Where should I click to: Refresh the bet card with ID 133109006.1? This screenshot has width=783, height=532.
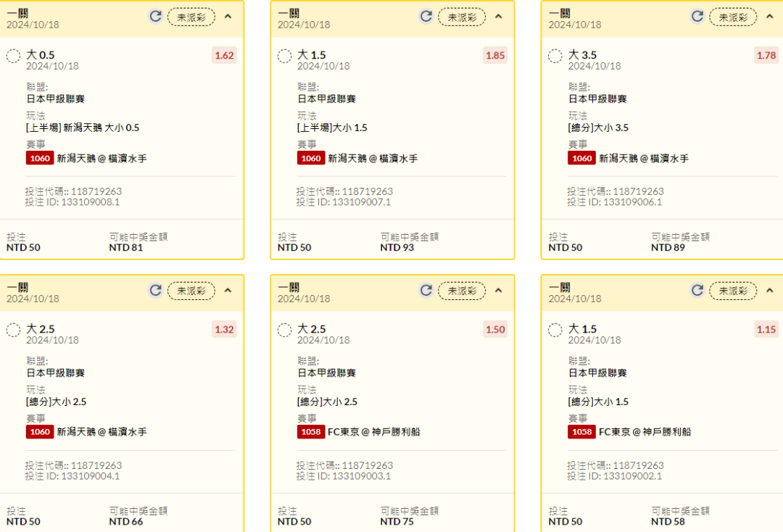[697, 17]
